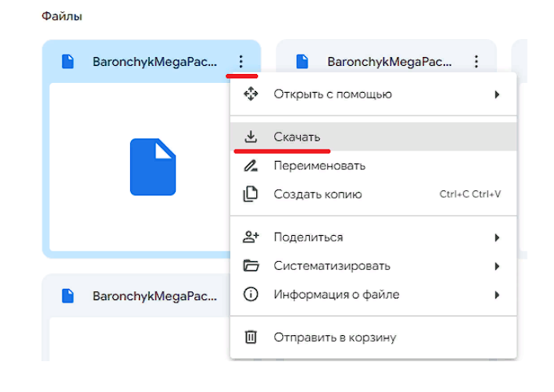This screenshot has width=554, height=392.
Task: Click the info icon beside Информация о файле
Action: 251,294
